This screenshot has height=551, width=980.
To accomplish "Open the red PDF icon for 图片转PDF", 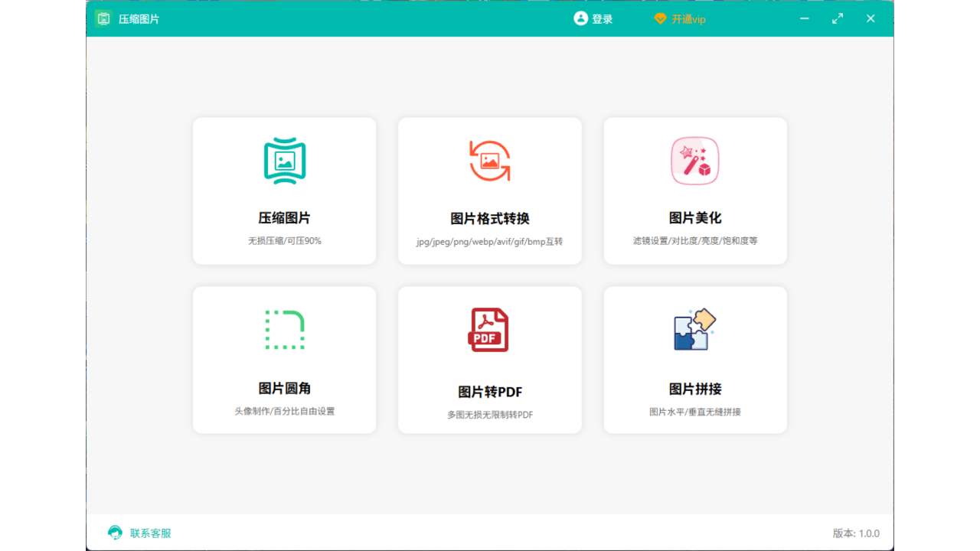I will click(x=489, y=330).
